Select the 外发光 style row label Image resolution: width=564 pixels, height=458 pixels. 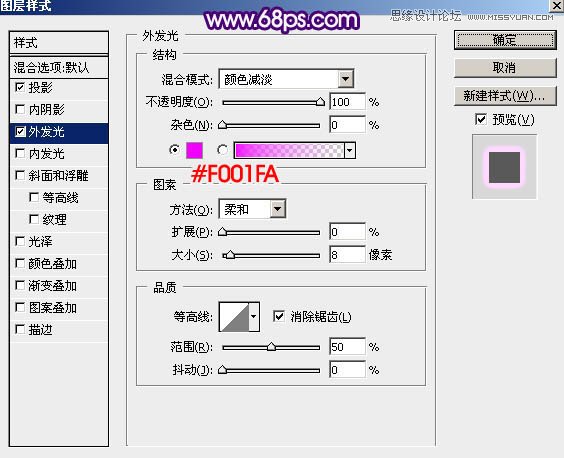[46, 132]
